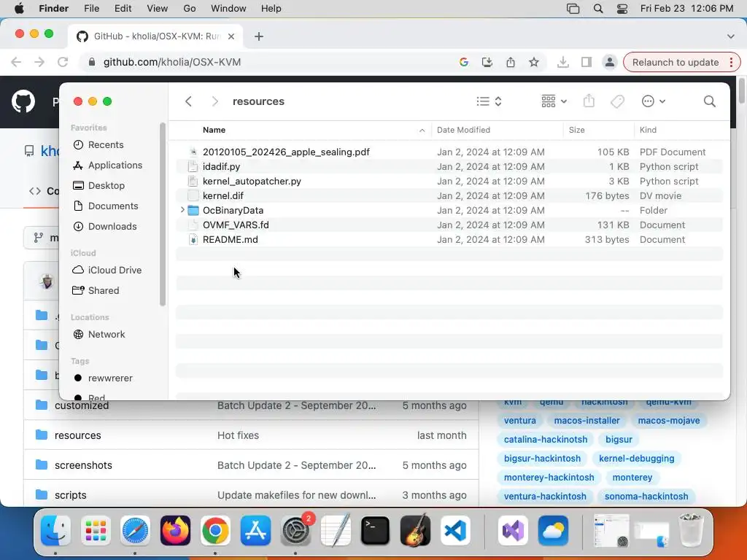Open a new Chrome tab
The width and height of the screenshot is (747, 560).
point(259,36)
